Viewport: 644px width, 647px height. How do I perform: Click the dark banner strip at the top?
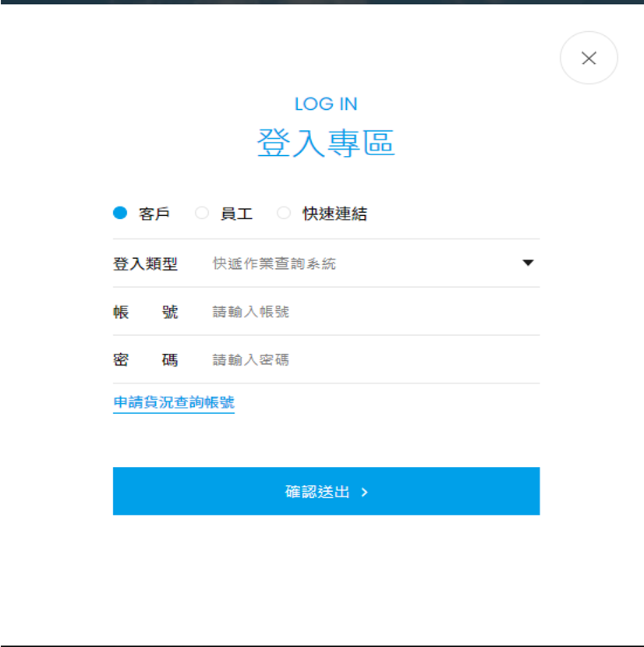point(322,2)
